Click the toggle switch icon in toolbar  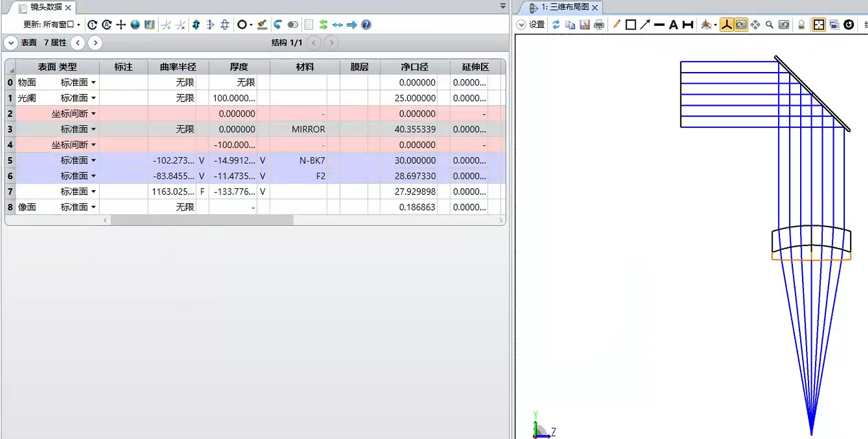pos(293,25)
